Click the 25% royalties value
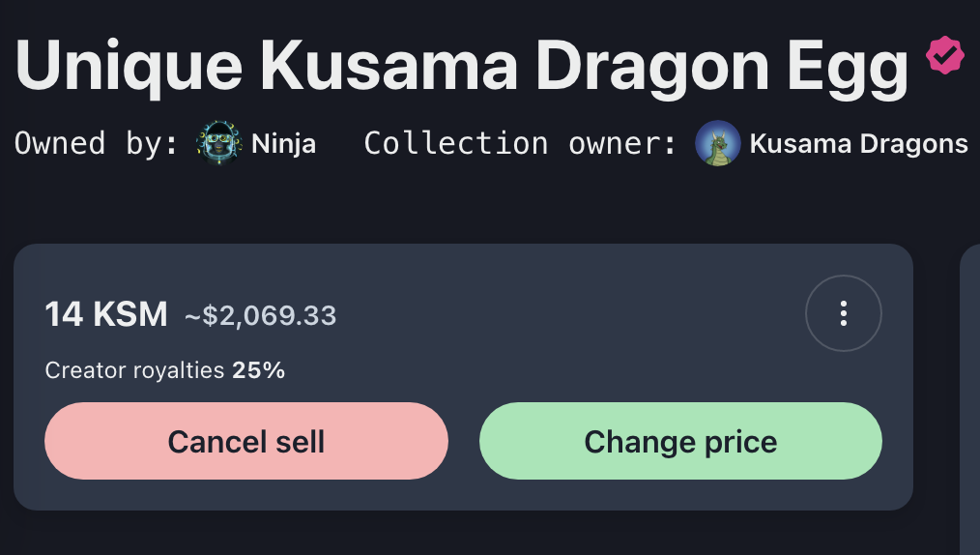The image size is (980, 555). tap(258, 370)
